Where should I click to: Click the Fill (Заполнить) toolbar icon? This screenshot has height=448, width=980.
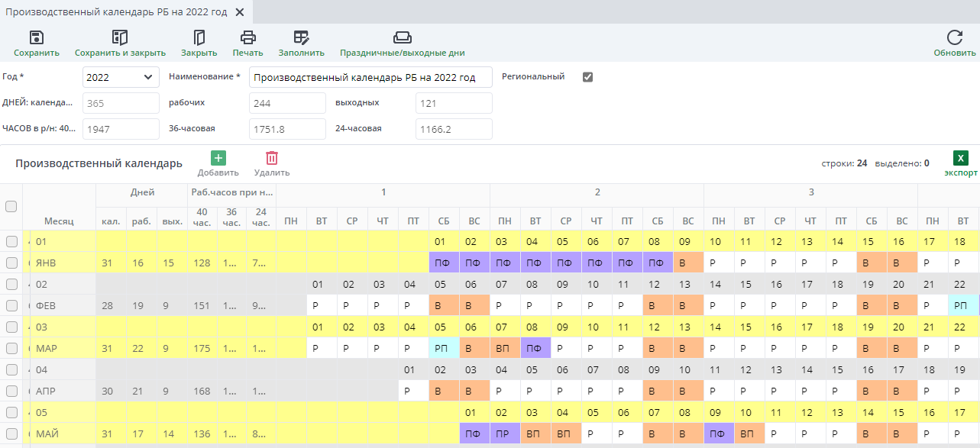[301, 37]
